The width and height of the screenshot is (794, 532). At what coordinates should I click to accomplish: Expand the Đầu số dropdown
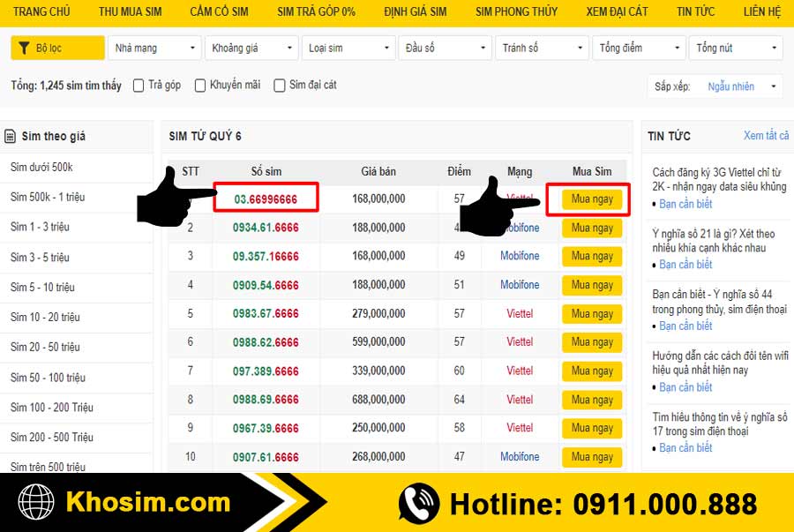(x=446, y=48)
